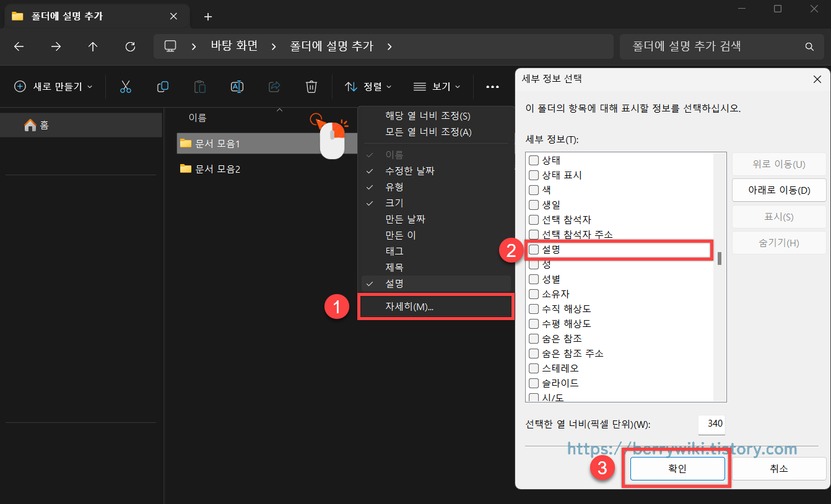Click the Paste icon in the toolbar
Image resolution: width=831 pixels, height=504 pixels.
coord(199,87)
